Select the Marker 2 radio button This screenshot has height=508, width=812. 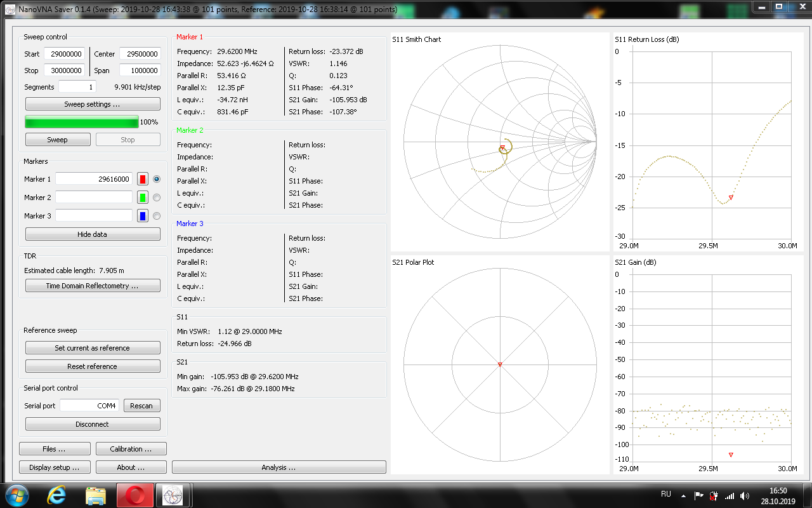pyautogui.click(x=157, y=197)
